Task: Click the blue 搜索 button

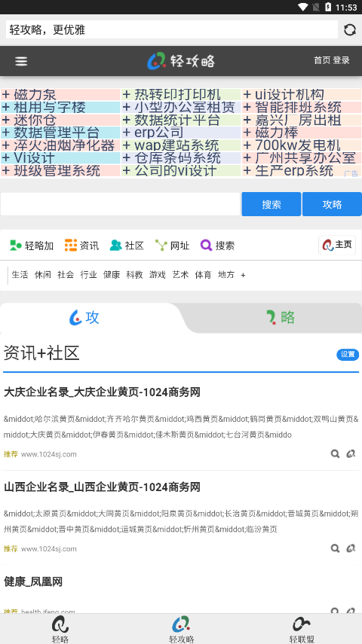Action: (271, 204)
